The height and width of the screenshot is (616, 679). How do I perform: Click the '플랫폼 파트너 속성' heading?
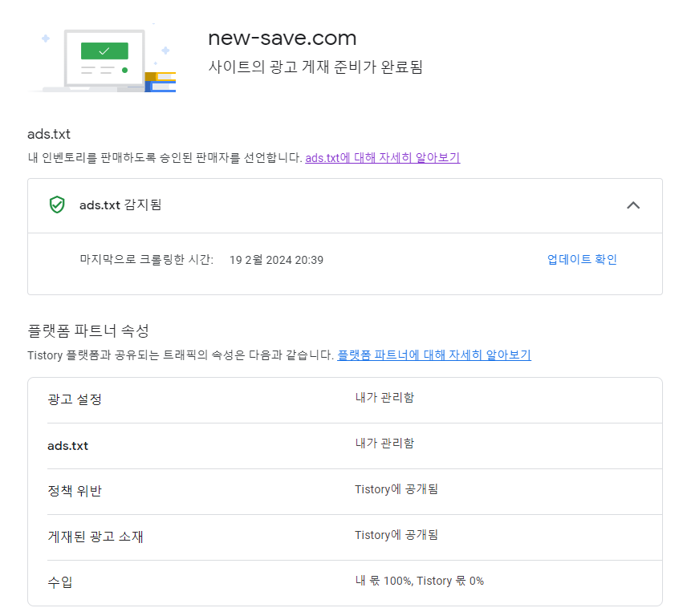[88, 330]
